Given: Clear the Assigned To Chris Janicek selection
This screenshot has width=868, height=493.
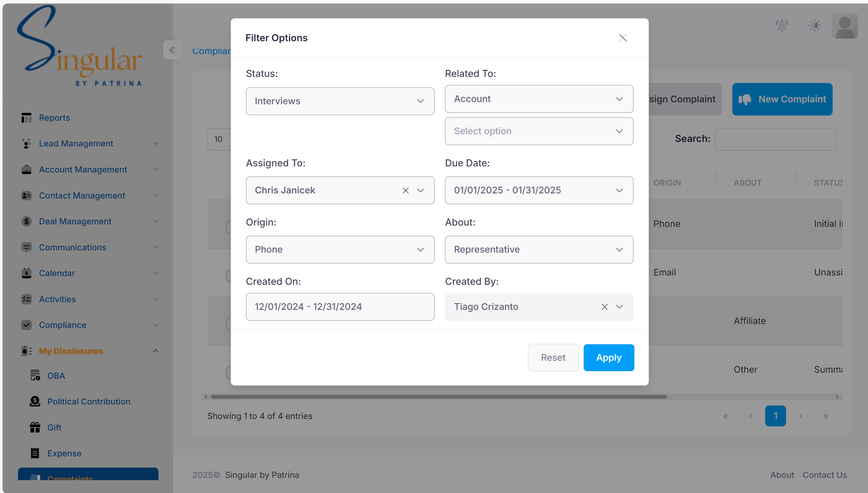Looking at the screenshot, I should [405, 190].
